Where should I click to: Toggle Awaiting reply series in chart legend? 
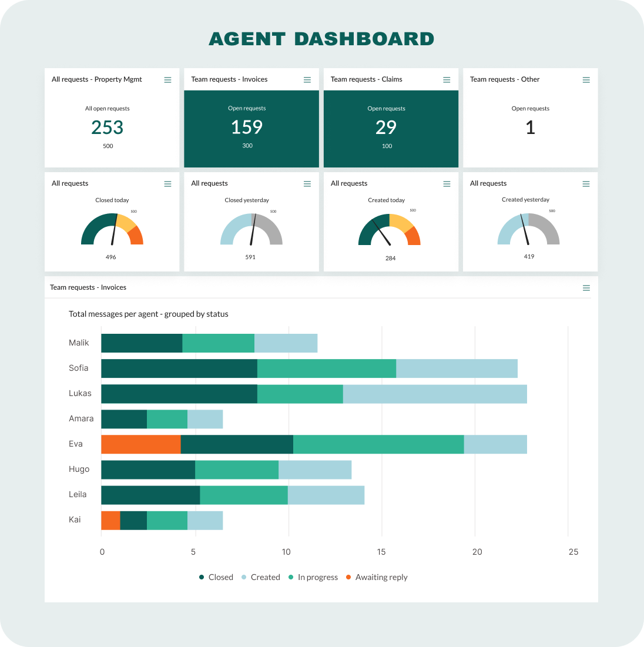[x=376, y=577]
